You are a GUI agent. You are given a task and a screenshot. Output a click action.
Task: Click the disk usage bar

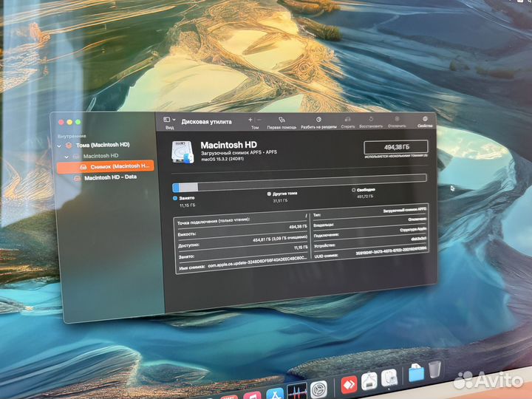point(299,183)
